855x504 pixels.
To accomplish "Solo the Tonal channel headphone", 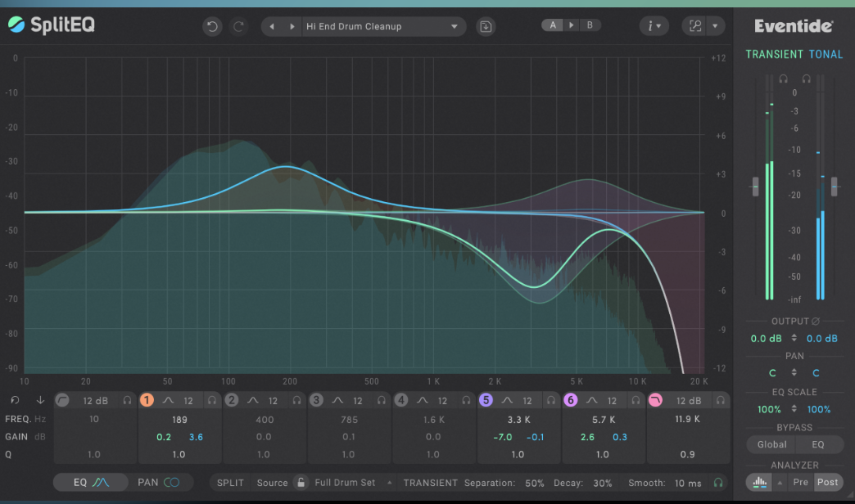I will click(x=806, y=79).
